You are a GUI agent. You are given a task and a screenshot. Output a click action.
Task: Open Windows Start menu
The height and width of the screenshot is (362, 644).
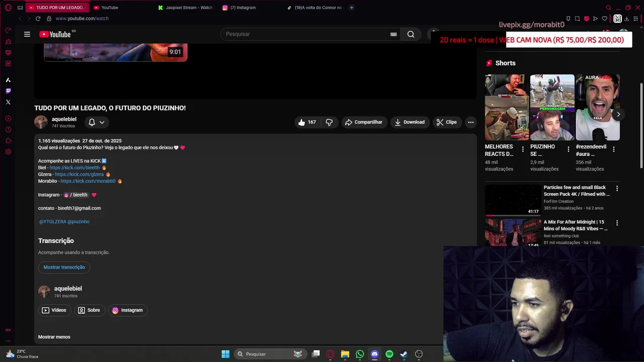click(x=225, y=354)
